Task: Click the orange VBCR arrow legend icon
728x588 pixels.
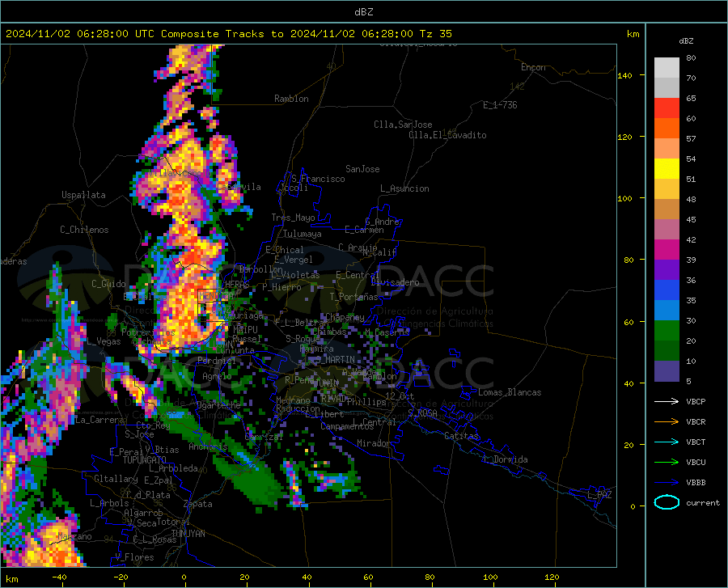Action: (667, 421)
